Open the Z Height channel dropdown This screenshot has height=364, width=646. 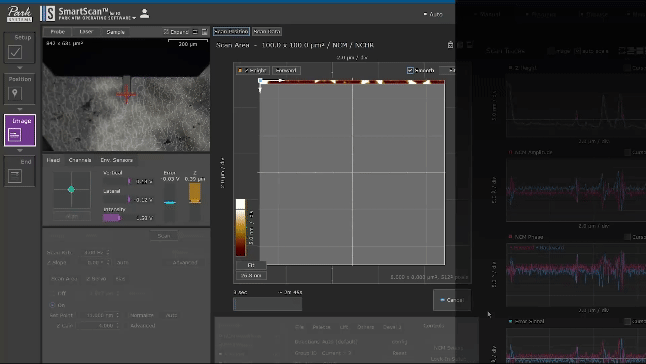coord(253,70)
